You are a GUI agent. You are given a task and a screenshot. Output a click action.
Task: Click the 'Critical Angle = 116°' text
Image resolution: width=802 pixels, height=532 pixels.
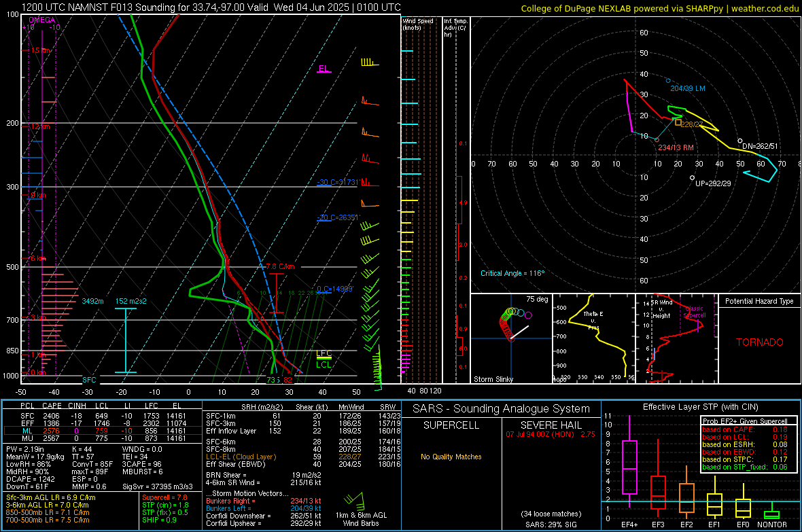pyautogui.click(x=512, y=273)
